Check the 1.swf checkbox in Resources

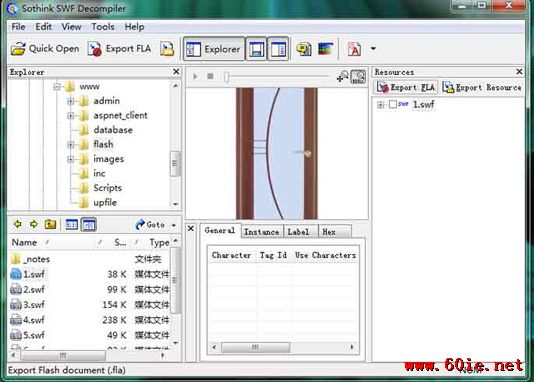[393, 104]
